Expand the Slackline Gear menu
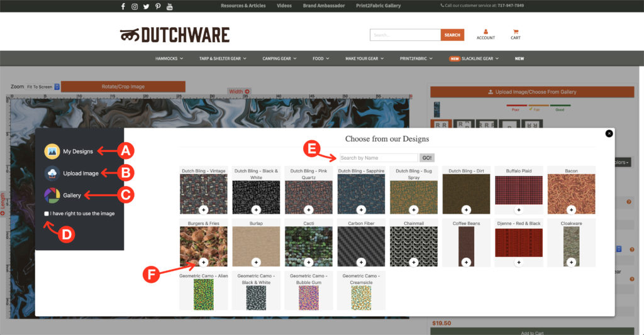Viewport: 644px width, 335px height. pos(474,58)
